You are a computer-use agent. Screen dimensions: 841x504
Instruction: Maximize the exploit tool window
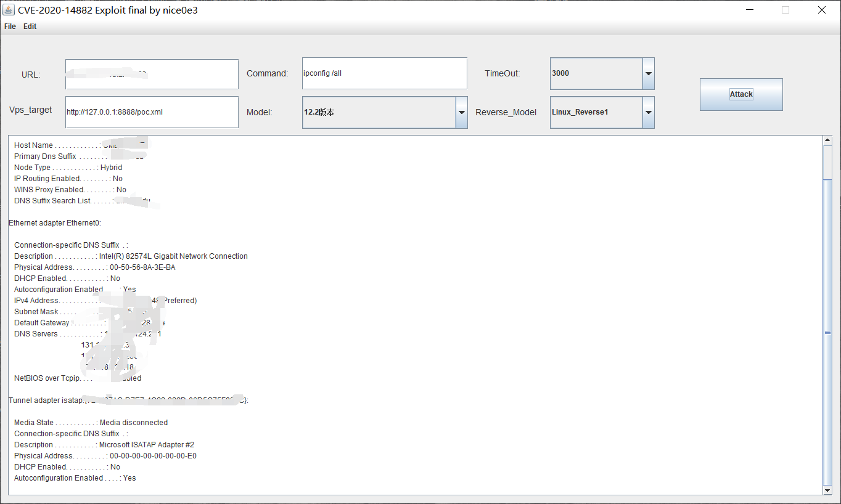coord(786,10)
